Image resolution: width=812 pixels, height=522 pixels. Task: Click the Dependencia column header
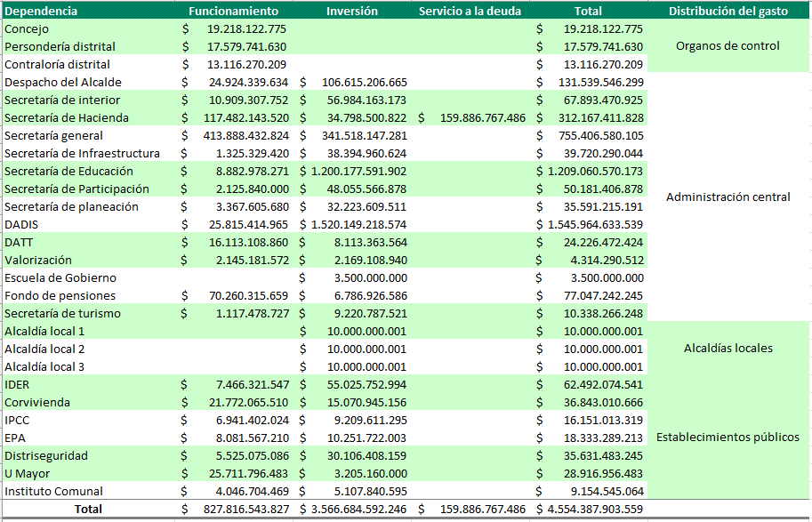pyautogui.click(x=41, y=11)
